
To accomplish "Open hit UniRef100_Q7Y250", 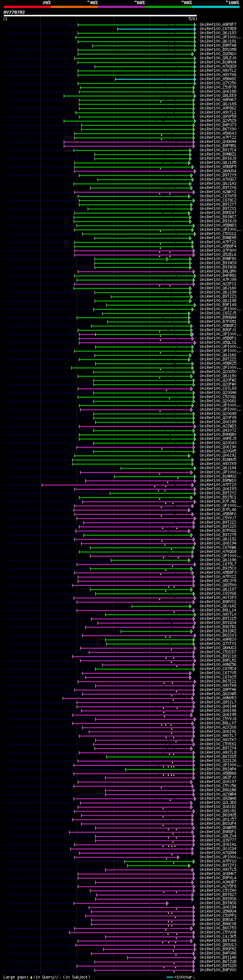I will [x=218, y=83].
